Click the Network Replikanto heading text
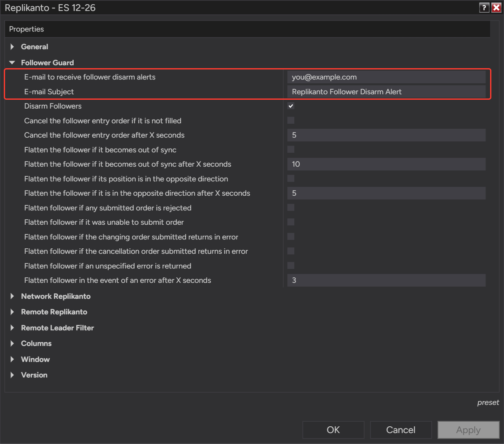This screenshot has height=444, width=504. click(56, 296)
